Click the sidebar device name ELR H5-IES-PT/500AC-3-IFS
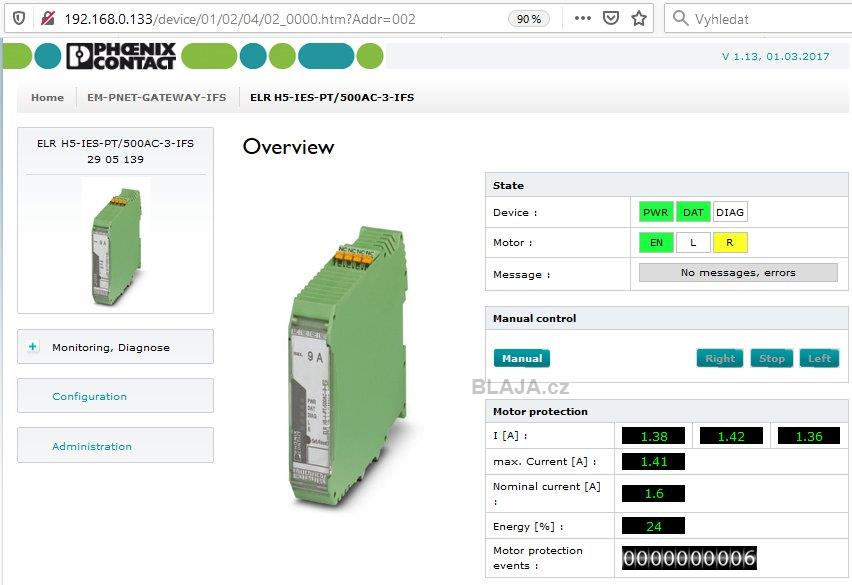 (x=115, y=143)
